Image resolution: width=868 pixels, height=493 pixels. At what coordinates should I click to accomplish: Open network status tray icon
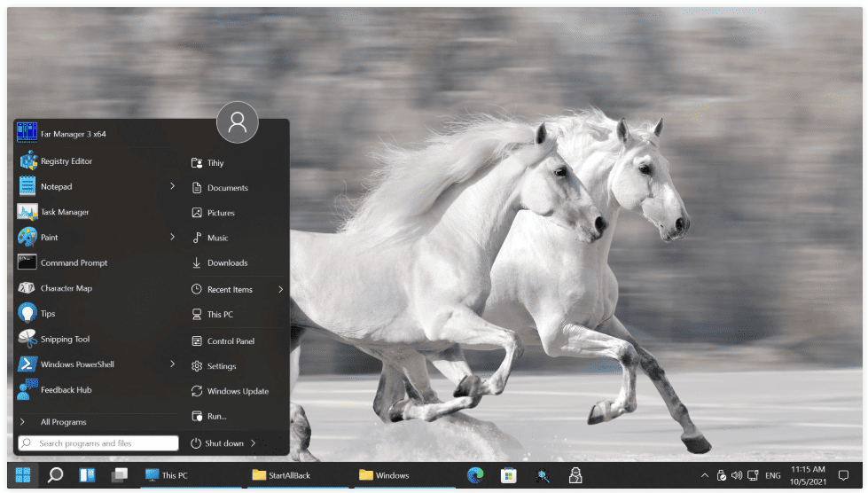753,475
